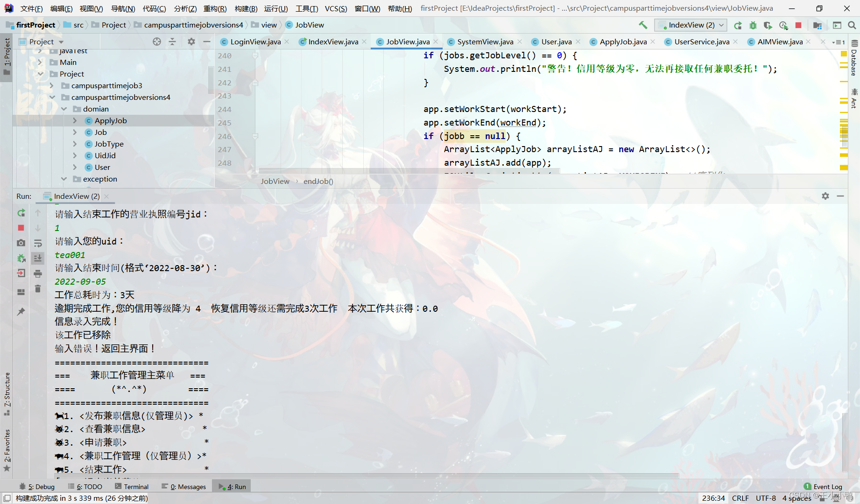
Task: Switch to LoginView.java tab
Action: [255, 42]
